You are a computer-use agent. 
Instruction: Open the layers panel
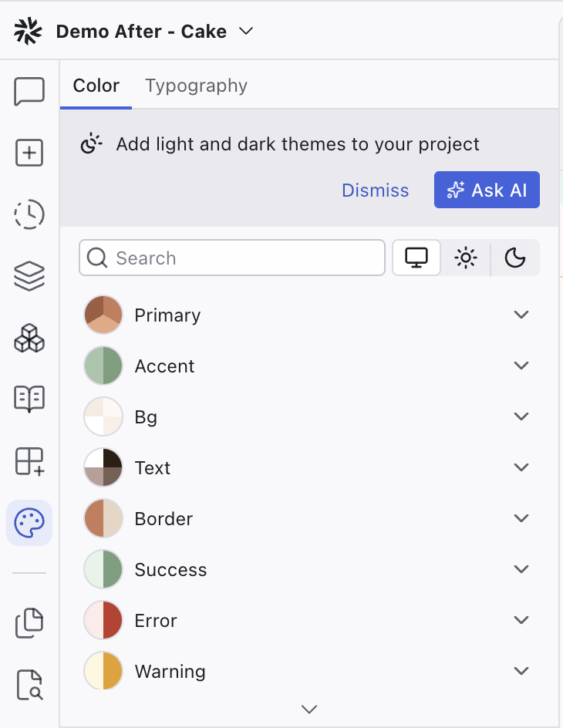(x=29, y=275)
